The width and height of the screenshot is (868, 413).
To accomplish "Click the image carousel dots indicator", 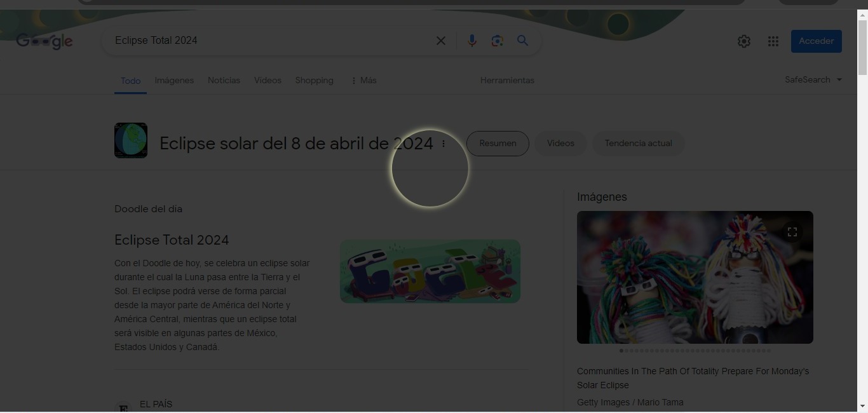I will point(695,351).
